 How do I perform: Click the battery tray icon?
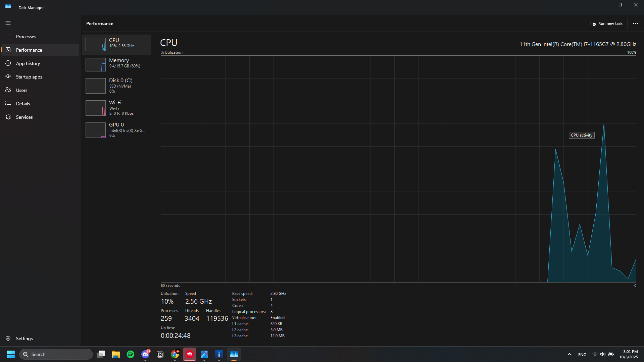(611, 354)
